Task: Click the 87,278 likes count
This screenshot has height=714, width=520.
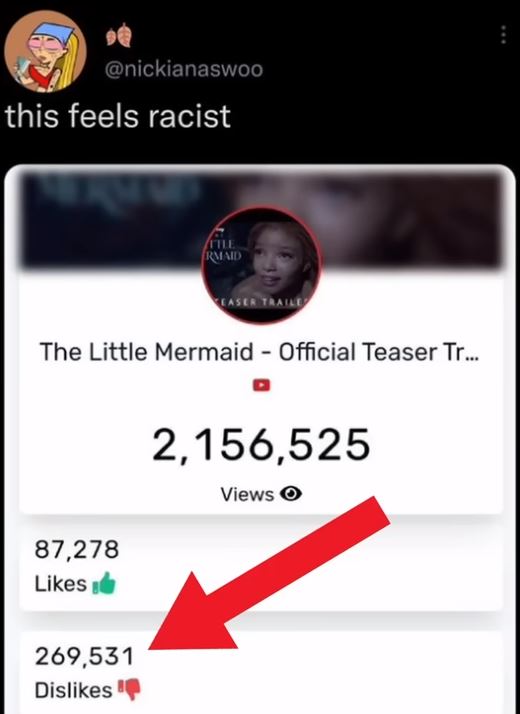Action: pos(77,550)
